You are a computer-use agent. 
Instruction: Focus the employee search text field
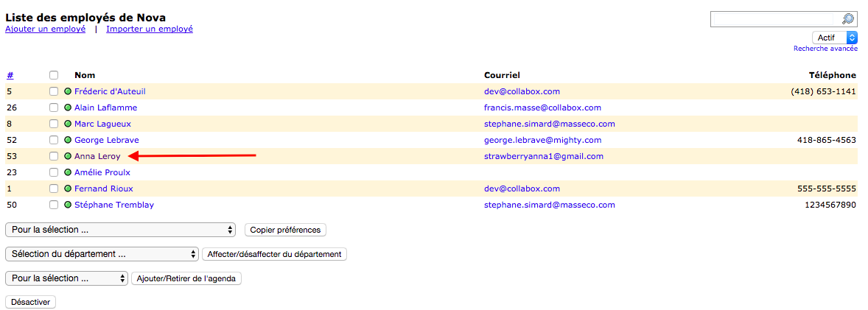pos(775,19)
